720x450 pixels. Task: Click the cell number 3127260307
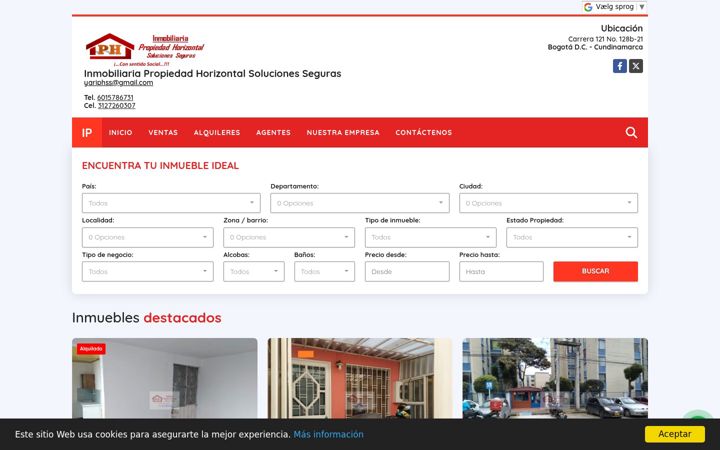click(x=117, y=106)
